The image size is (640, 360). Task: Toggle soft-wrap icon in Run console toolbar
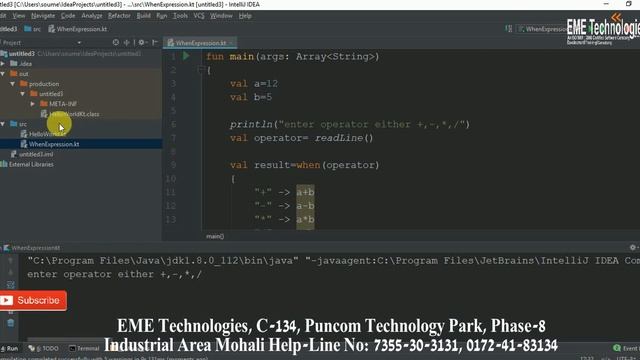[x=11, y=285]
